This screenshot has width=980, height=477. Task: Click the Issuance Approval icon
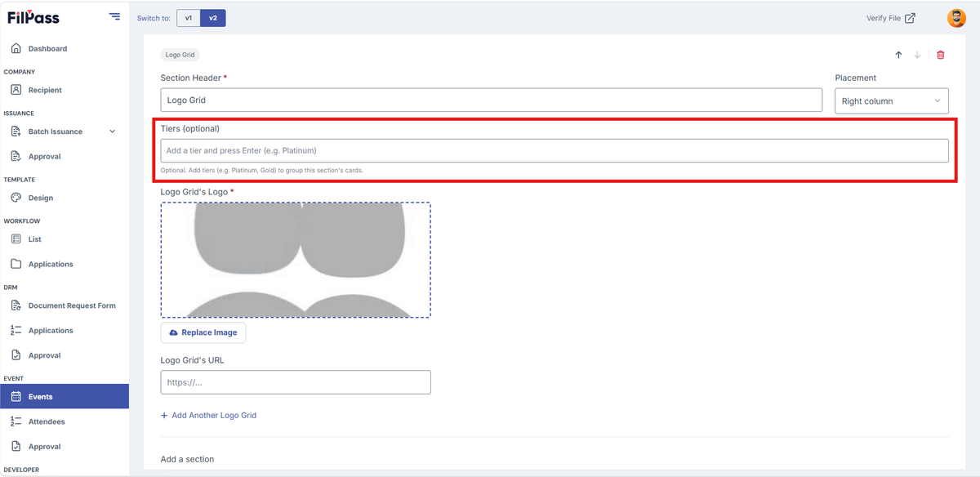pyautogui.click(x=16, y=156)
